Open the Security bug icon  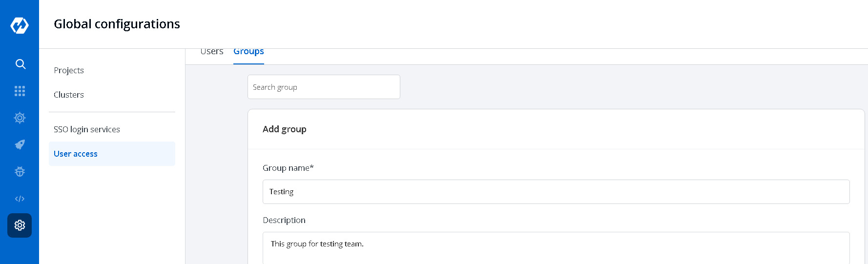20,172
